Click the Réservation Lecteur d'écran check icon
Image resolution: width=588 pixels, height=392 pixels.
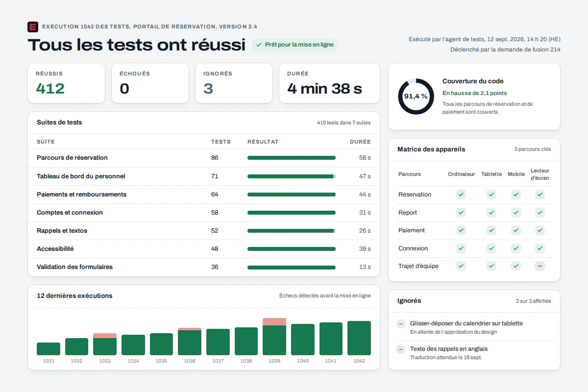[x=540, y=195]
